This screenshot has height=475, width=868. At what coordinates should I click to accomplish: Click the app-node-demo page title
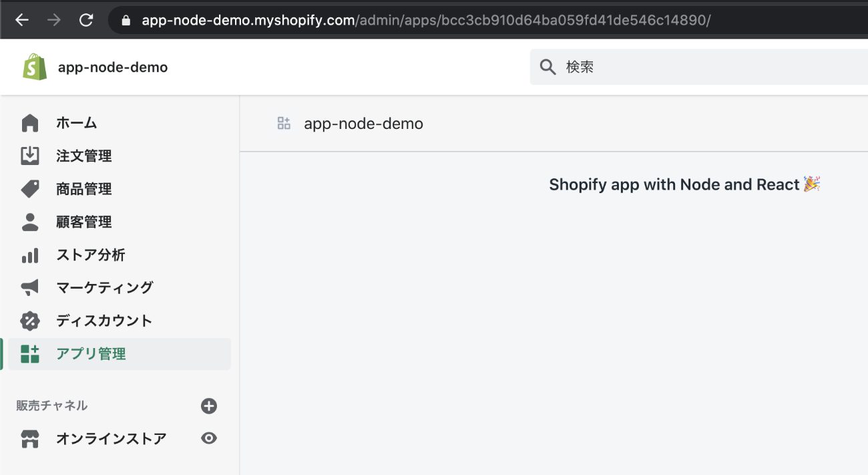(x=363, y=124)
